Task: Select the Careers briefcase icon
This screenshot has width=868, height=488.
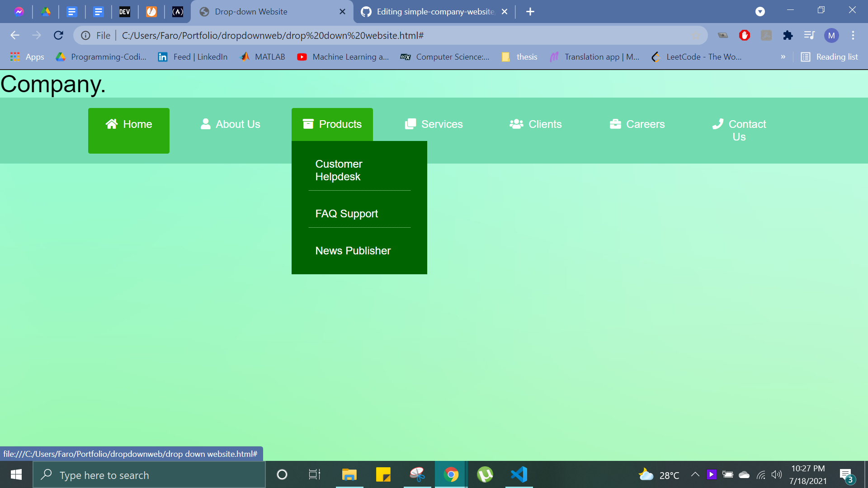Action: [616, 123]
